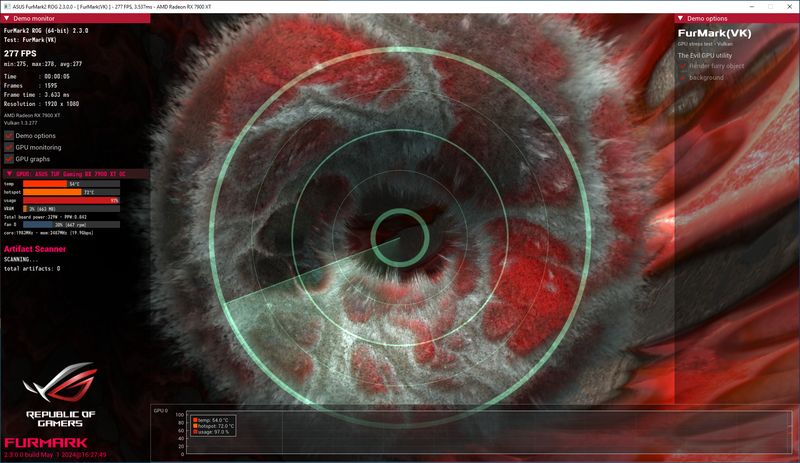Viewport: 800px width, 463px height.
Task: Collapse the GPU0 ASUS TUF Gaming section
Action: click(9, 174)
